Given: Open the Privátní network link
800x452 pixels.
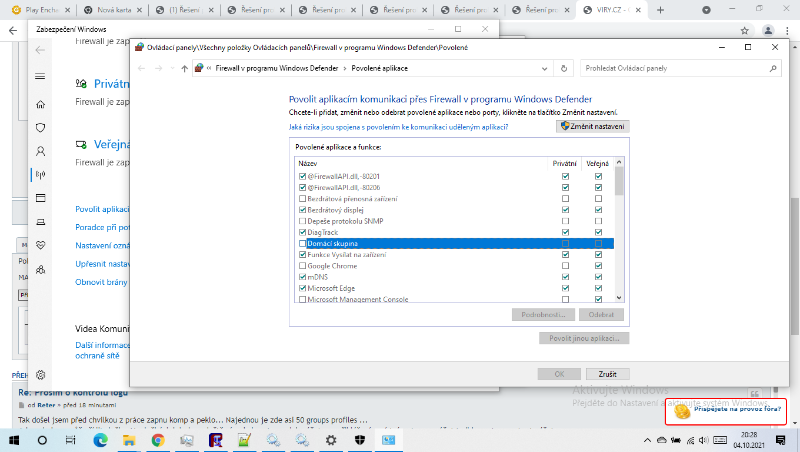Looking at the screenshot, I should click(x=112, y=84).
